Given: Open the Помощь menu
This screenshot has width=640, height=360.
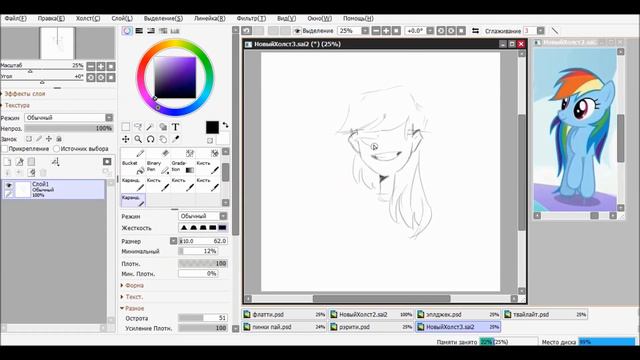Looking at the screenshot, I should (x=358, y=18).
